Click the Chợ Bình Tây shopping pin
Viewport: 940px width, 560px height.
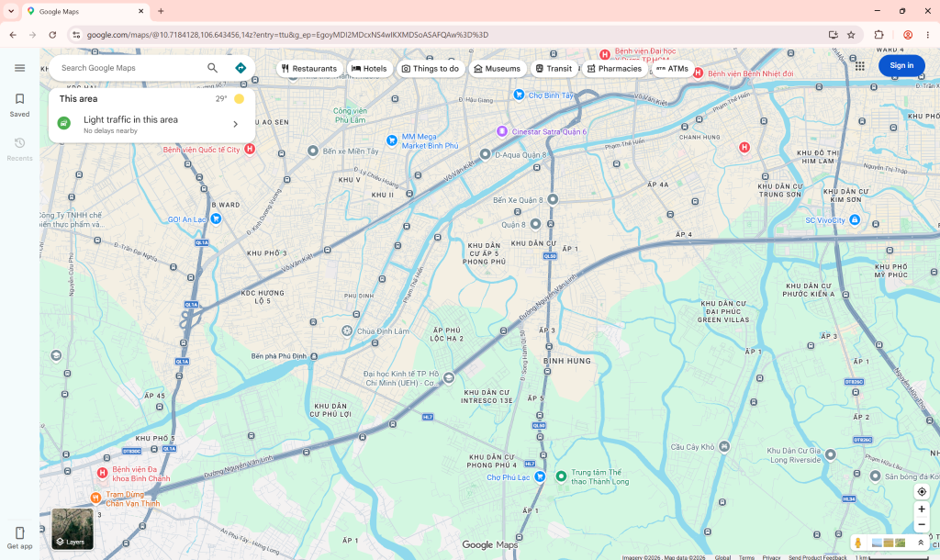click(x=519, y=95)
